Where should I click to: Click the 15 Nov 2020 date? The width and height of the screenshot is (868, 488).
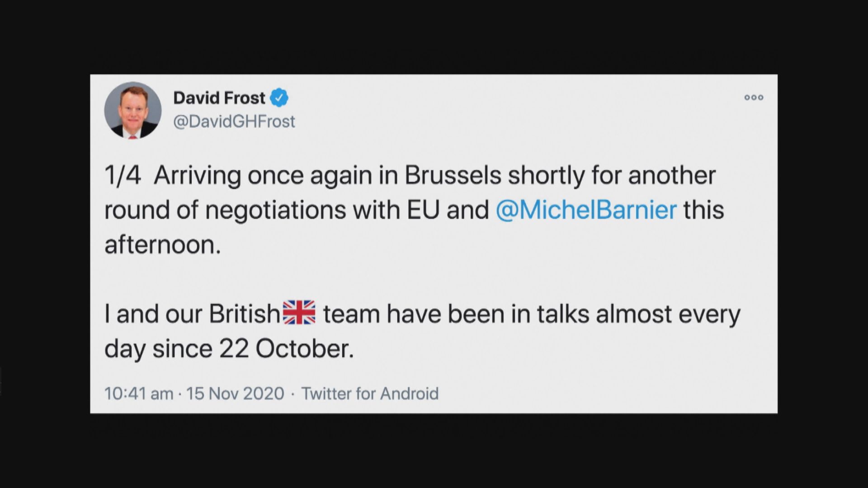[235, 394]
